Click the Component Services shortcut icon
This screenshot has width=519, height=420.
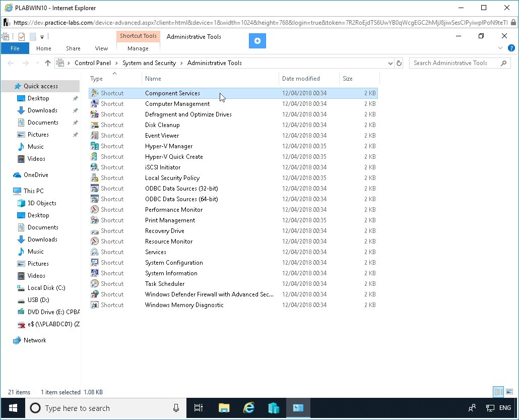(95, 93)
